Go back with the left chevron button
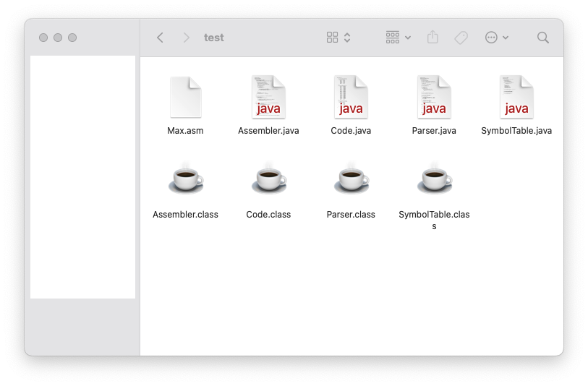This screenshot has width=588, height=386. tap(160, 38)
